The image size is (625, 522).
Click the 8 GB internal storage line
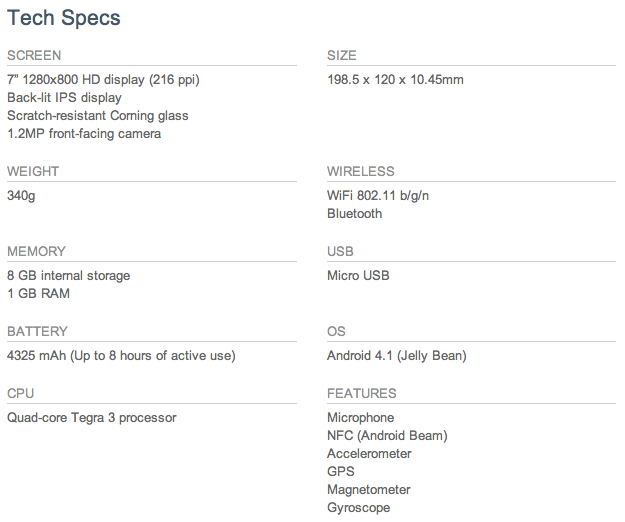[x=68, y=276]
